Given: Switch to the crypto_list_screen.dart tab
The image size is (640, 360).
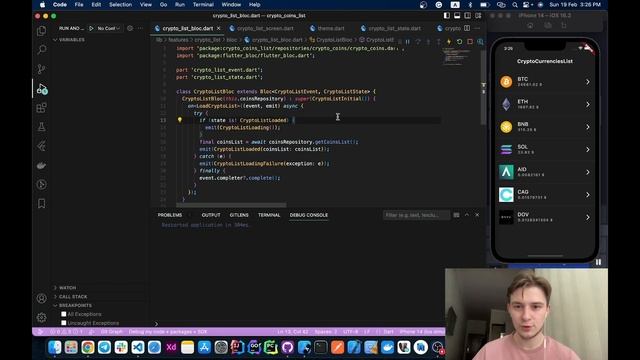Looking at the screenshot, I should pos(265,28).
